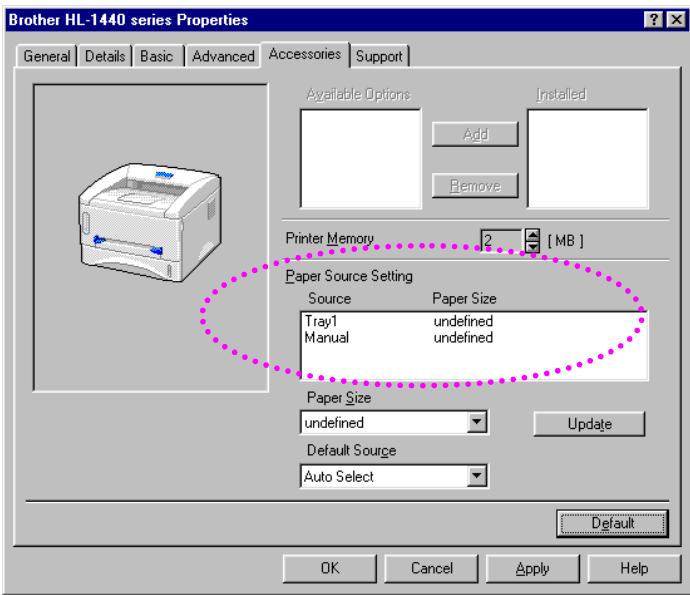Open Help from the bottom button row
The width and height of the screenshot is (690, 595).
click(634, 568)
